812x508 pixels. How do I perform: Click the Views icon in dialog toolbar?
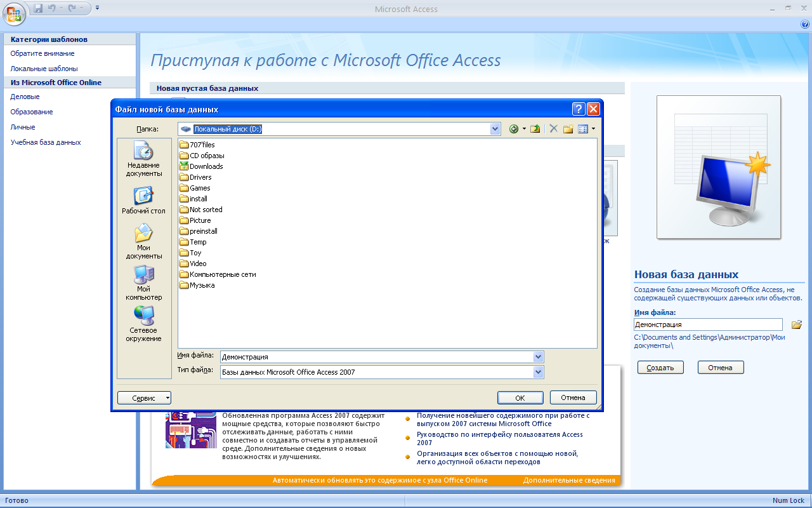pyautogui.click(x=583, y=129)
